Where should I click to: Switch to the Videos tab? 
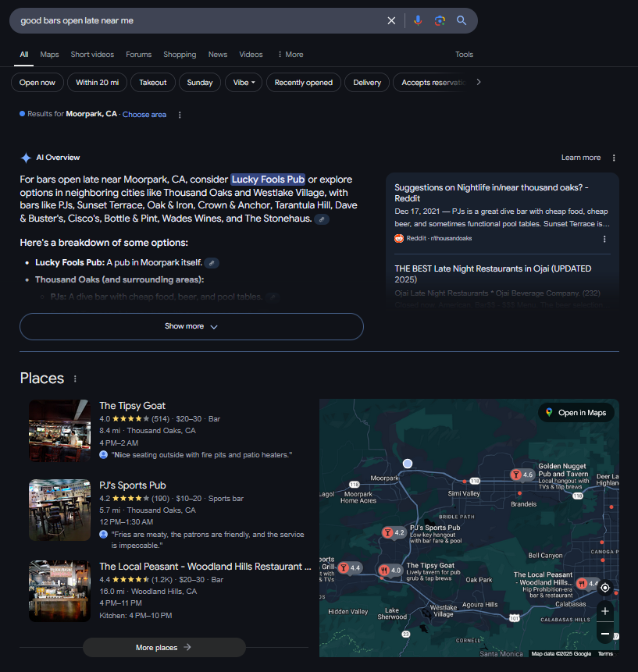pos(251,55)
